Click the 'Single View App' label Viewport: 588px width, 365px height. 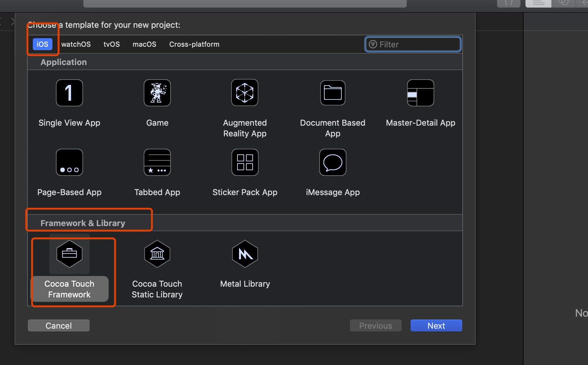[69, 123]
